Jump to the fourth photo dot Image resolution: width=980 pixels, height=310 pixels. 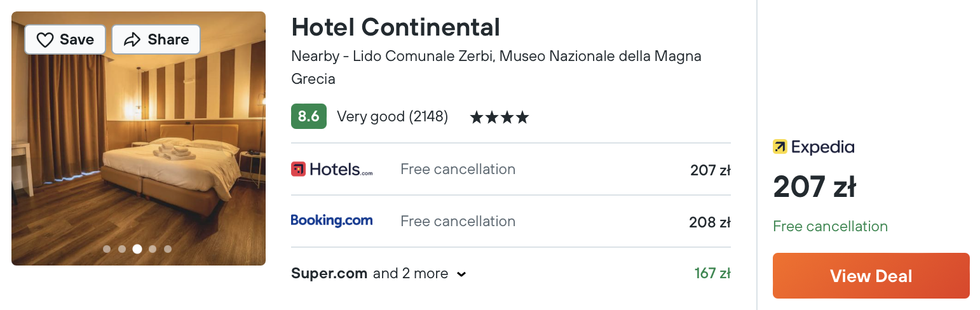click(153, 249)
